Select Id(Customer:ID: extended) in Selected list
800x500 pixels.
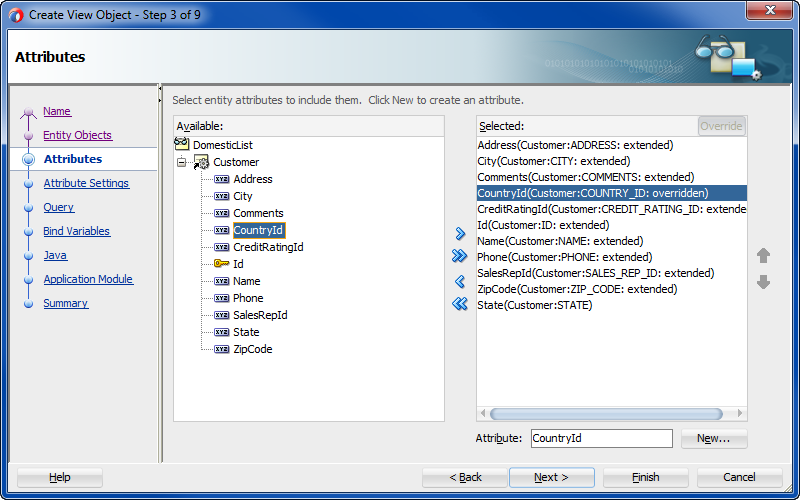point(612,225)
